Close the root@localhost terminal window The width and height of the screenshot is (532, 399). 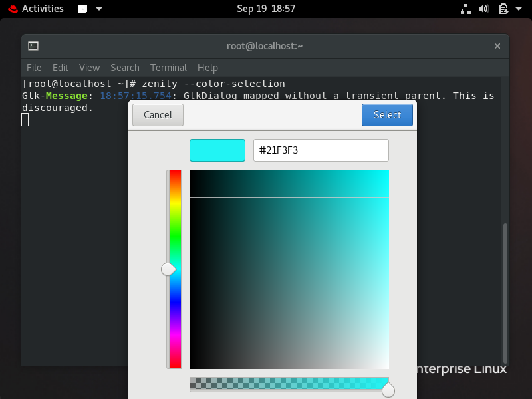click(x=497, y=46)
